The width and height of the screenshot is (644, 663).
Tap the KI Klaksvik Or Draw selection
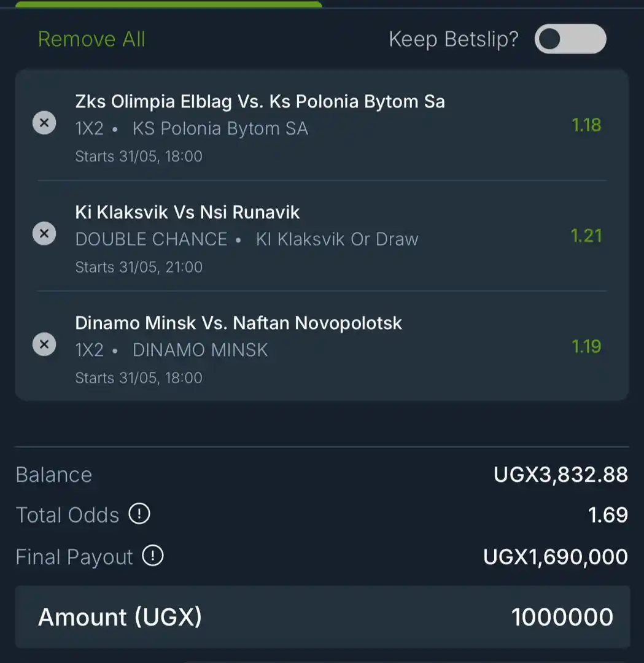coord(337,239)
